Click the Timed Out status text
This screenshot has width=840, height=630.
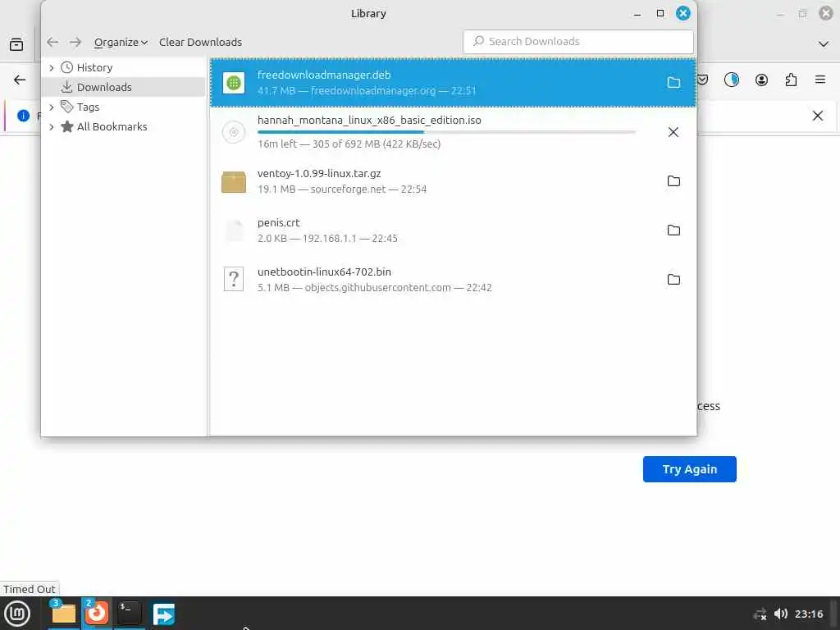29,589
